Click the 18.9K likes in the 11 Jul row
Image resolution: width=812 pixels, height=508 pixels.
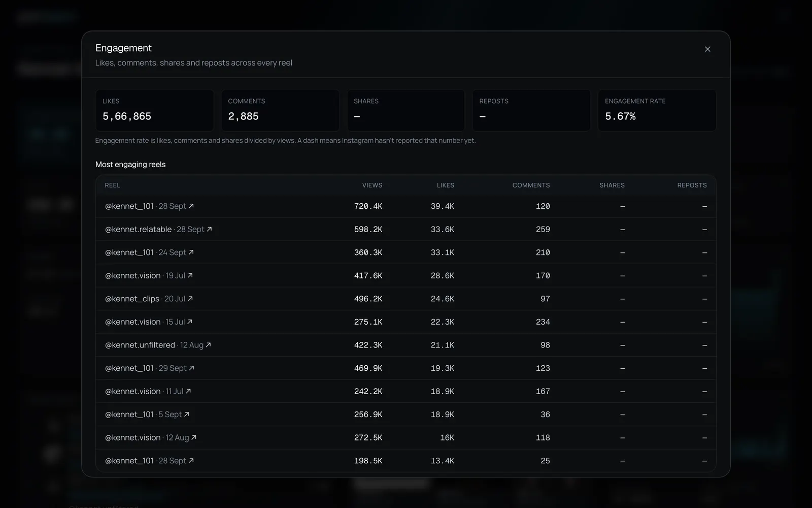click(443, 391)
